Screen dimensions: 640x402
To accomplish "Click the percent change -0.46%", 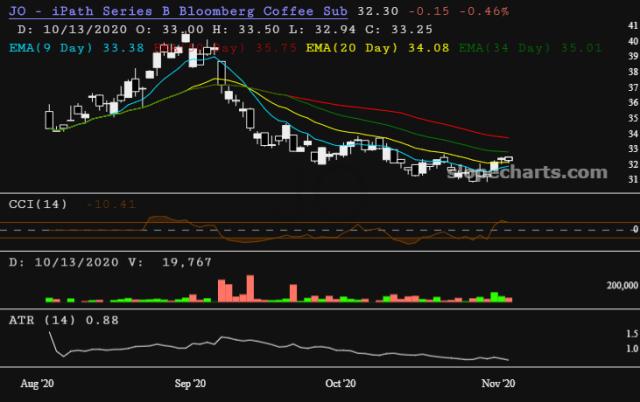I will 484,11.
